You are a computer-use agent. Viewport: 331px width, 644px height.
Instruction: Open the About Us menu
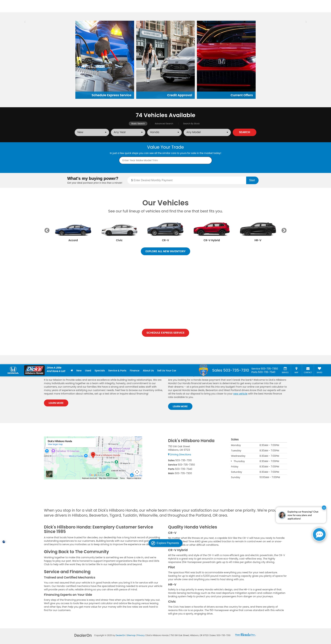(148, 371)
